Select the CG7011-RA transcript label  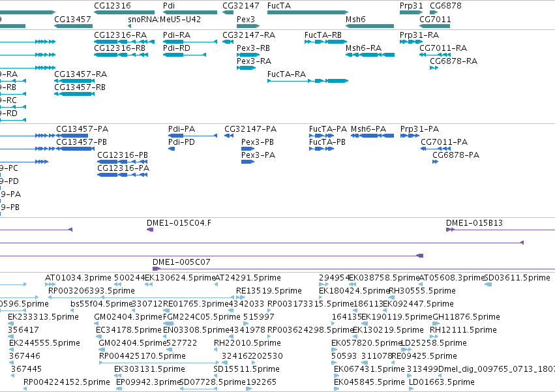(x=443, y=48)
